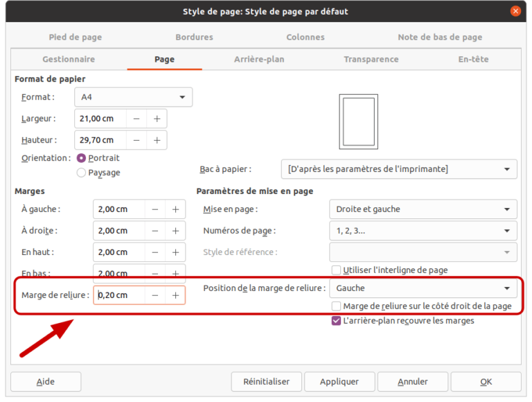Viewport: 532px width, 402px height.
Task: Open Numéros de page dropdown
Action: pyautogui.click(x=423, y=231)
